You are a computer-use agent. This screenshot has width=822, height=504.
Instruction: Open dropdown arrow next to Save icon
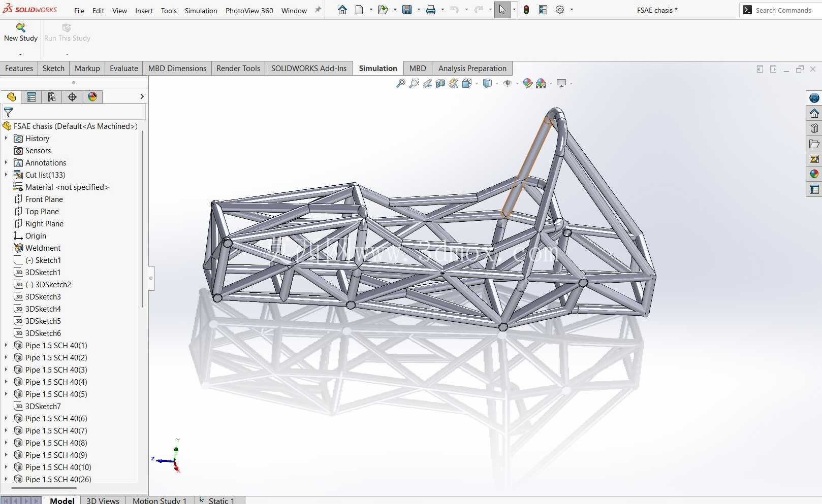419,10
